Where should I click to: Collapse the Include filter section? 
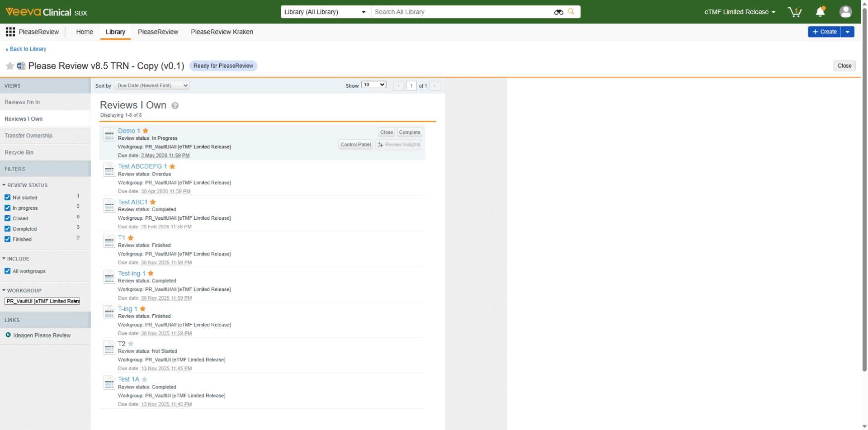click(x=16, y=259)
